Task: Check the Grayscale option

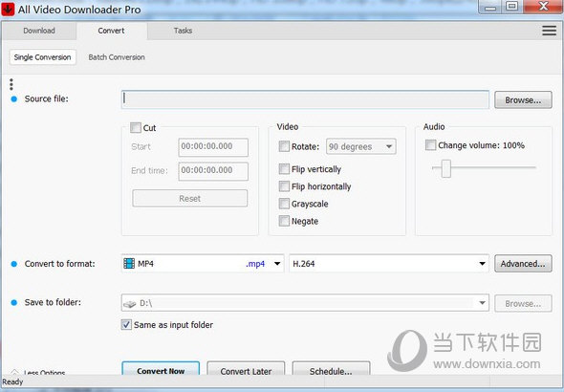Action: (284, 204)
